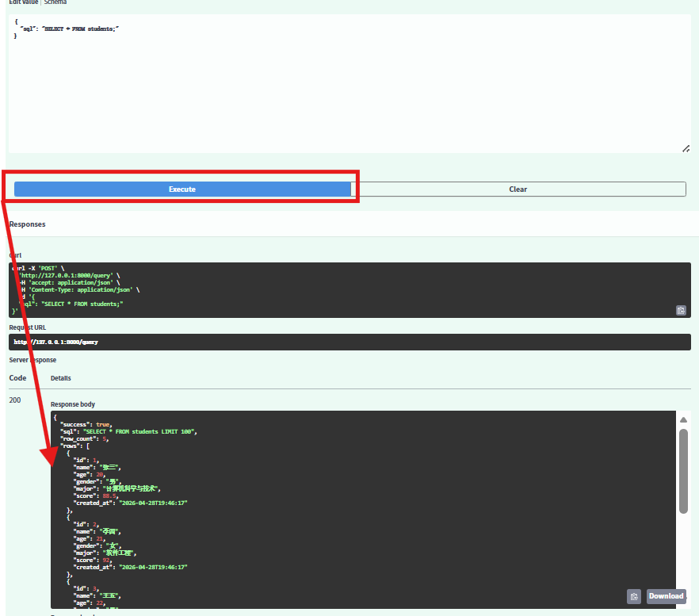The width and height of the screenshot is (699, 616).
Task: Click the Server response label
Action: (x=32, y=360)
